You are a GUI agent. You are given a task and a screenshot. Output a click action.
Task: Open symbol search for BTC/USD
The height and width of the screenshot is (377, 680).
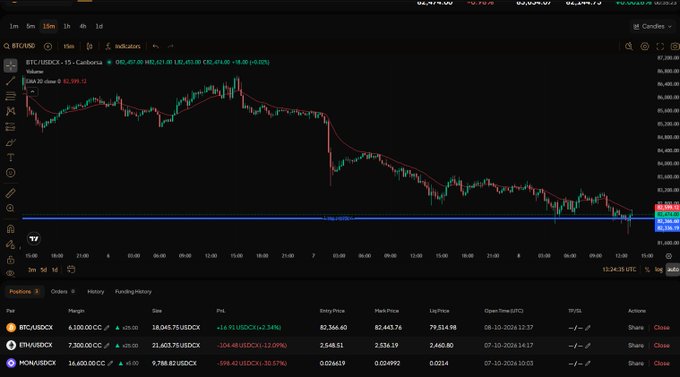click(x=20, y=46)
